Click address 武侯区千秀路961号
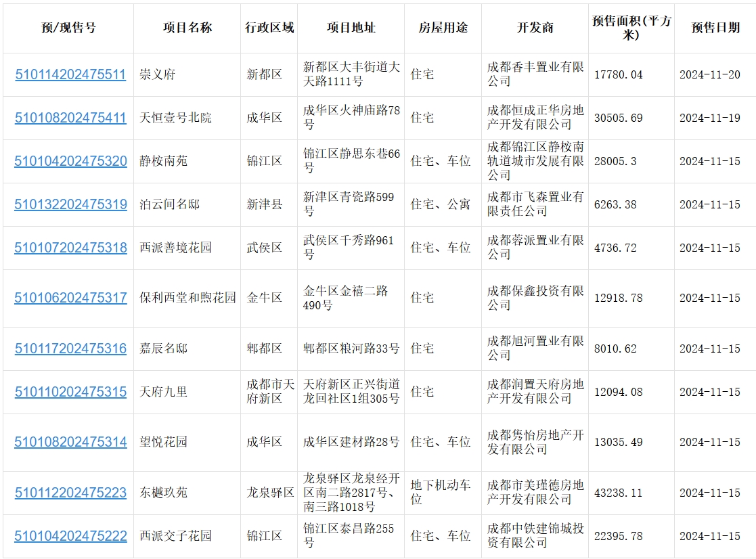Image resolution: width=756 pixels, height=559 pixels. click(x=349, y=248)
